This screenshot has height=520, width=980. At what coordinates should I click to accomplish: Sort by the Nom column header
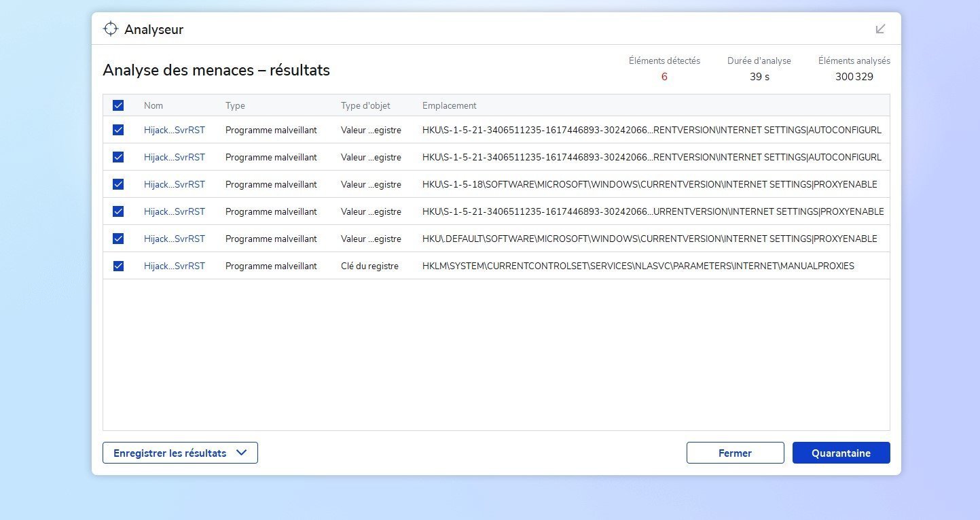click(x=153, y=105)
